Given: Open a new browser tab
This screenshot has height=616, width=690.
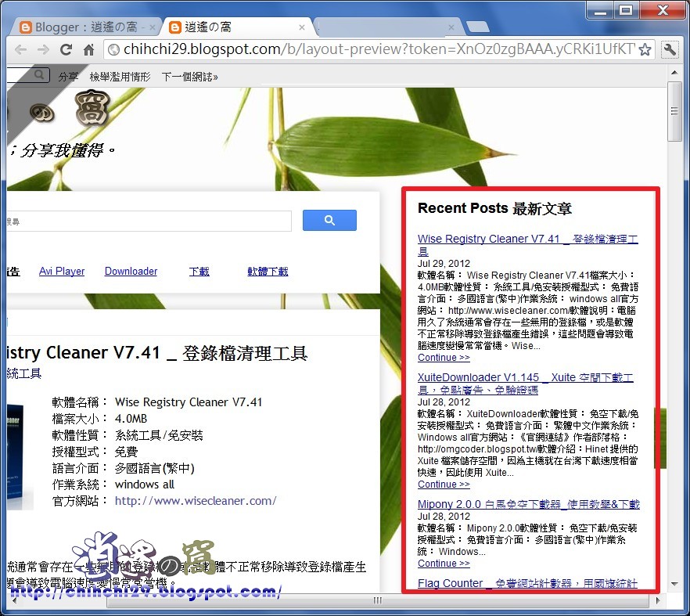Looking at the screenshot, I should (477, 27).
